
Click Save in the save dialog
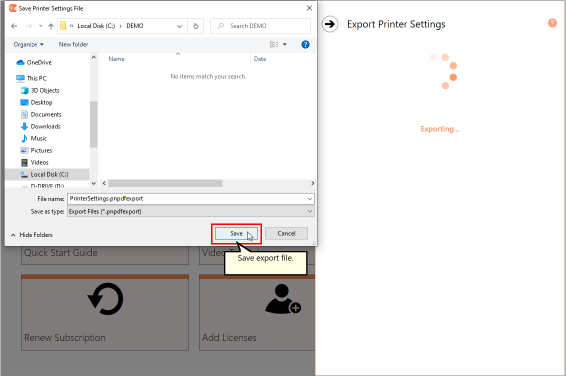[236, 233]
